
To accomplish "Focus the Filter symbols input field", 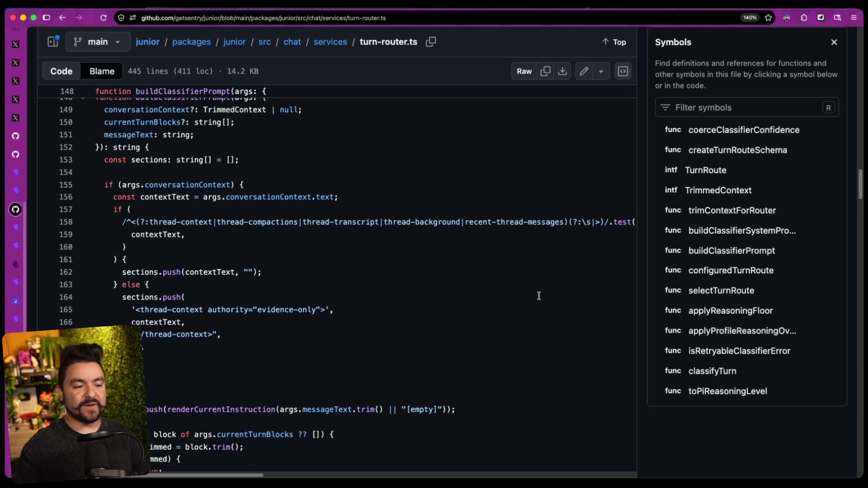I will (x=747, y=108).
